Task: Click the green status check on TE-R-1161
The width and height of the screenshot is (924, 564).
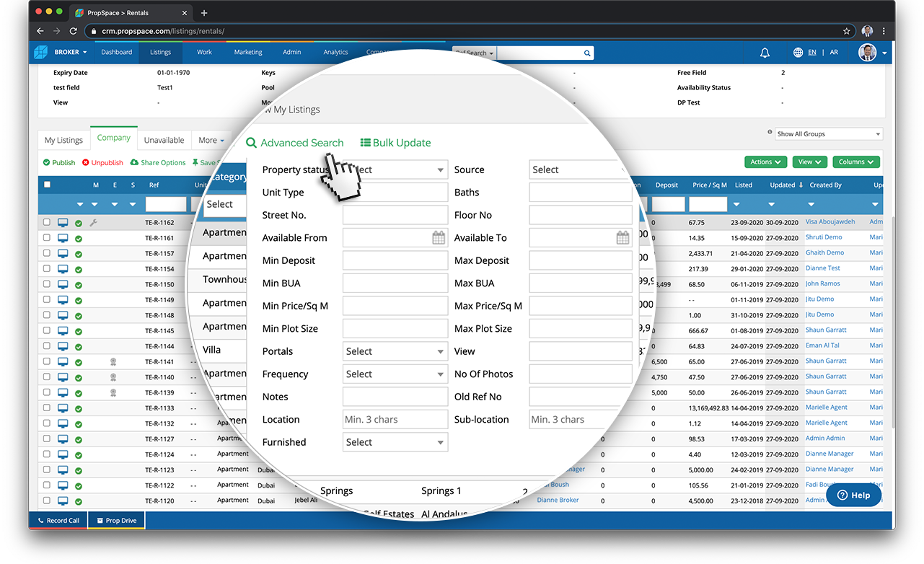Action: [x=79, y=239]
